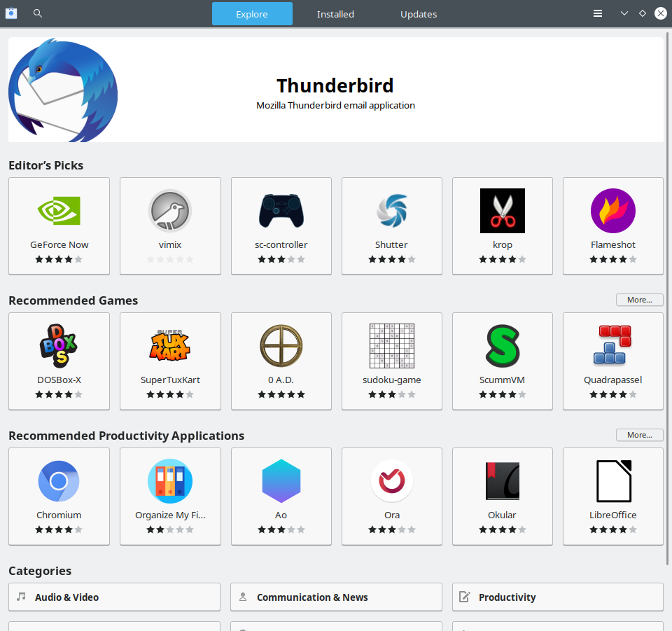Select the SuperTuxKart logo icon

pos(170,345)
